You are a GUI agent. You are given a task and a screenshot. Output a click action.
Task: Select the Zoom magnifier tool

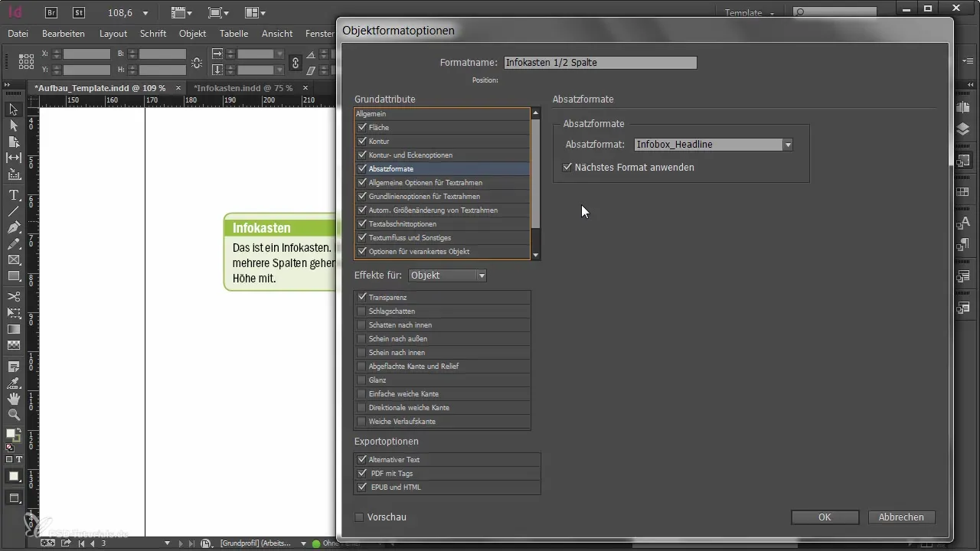coord(13,414)
